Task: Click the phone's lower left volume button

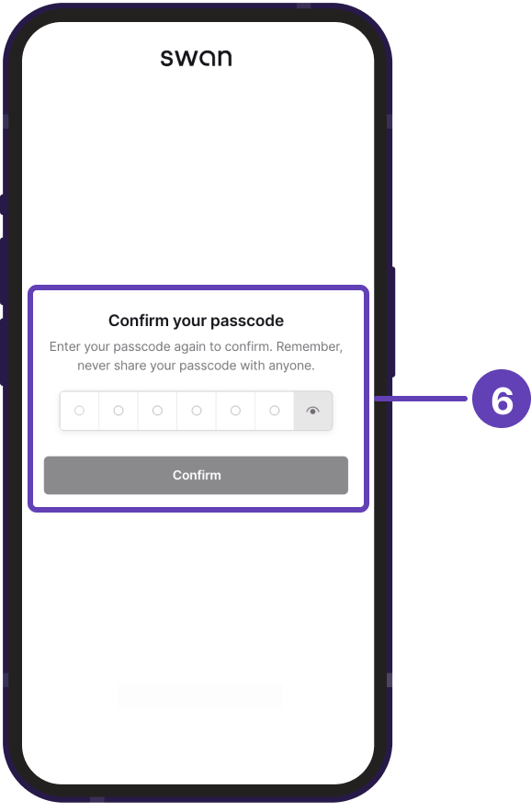Action: pos(2,352)
